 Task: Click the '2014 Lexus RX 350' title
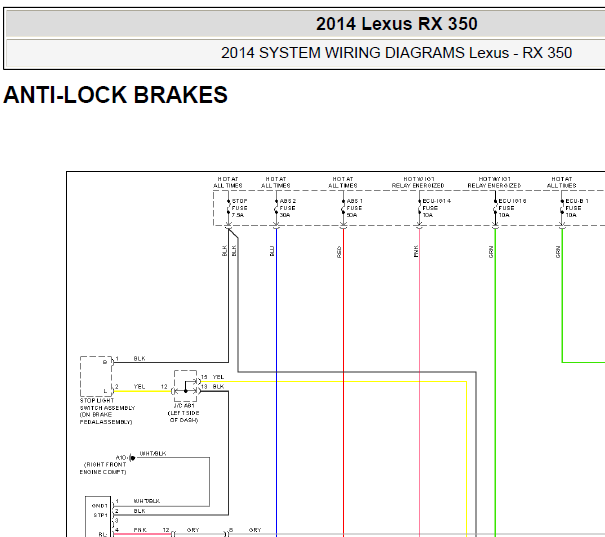397,24
